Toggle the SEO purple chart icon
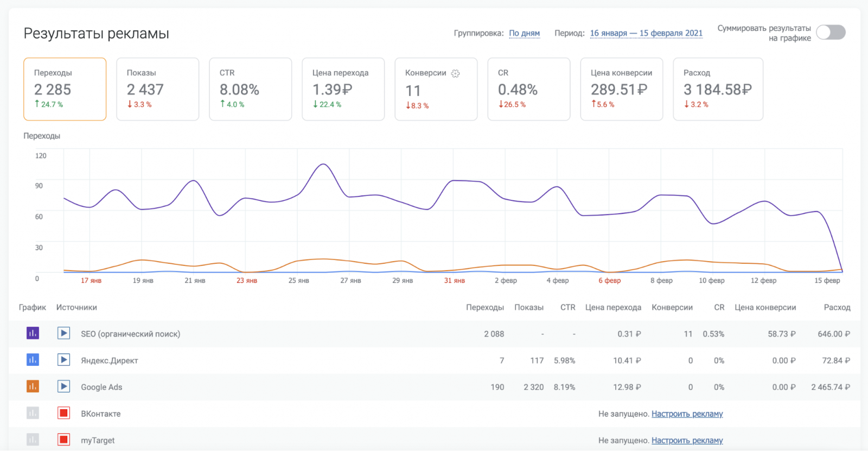868x451 pixels. pyautogui.click(x=33, y=333)
